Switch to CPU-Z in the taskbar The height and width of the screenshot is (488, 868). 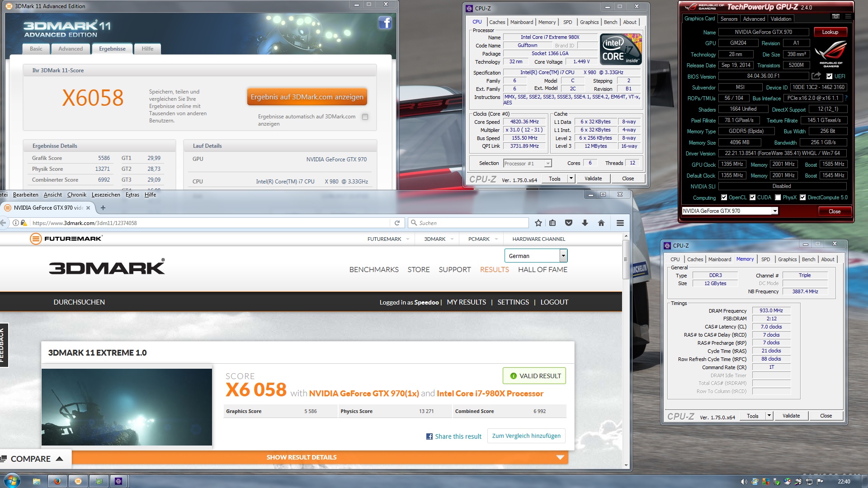(119, 481)
